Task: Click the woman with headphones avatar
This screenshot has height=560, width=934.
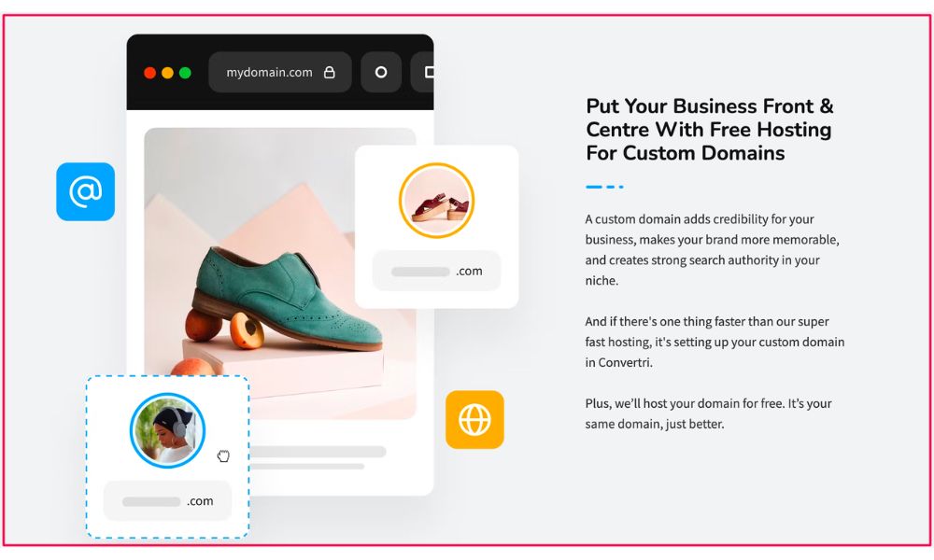Action: point(167,430)
